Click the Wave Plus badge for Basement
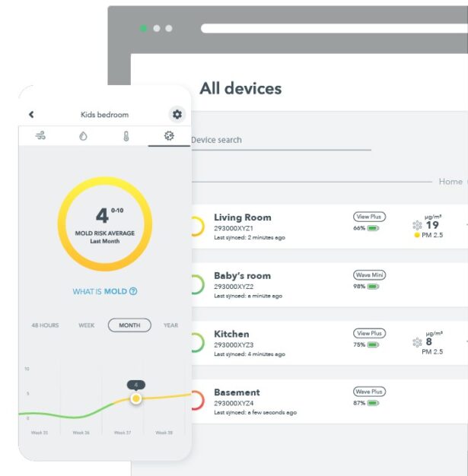The image size is (468, 476). (369, 392)
